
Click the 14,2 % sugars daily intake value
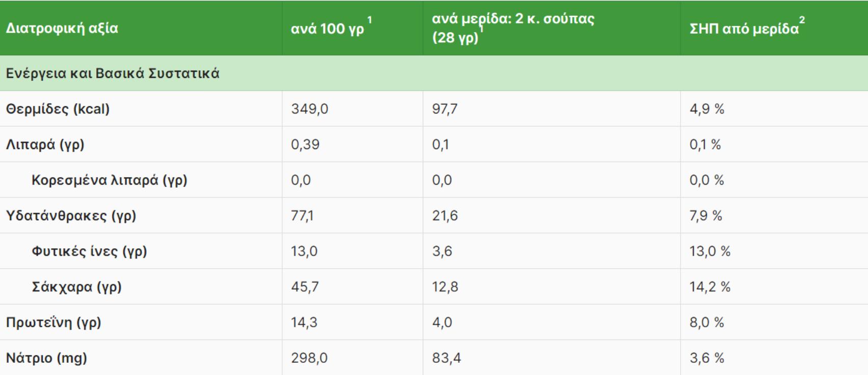pyautogui.click(x=710, y=287)
